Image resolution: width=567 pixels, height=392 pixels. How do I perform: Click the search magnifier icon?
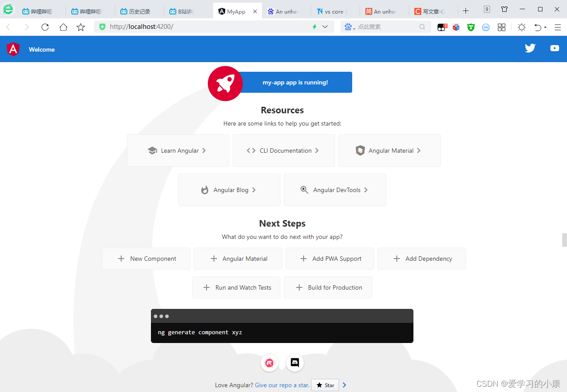422,27
